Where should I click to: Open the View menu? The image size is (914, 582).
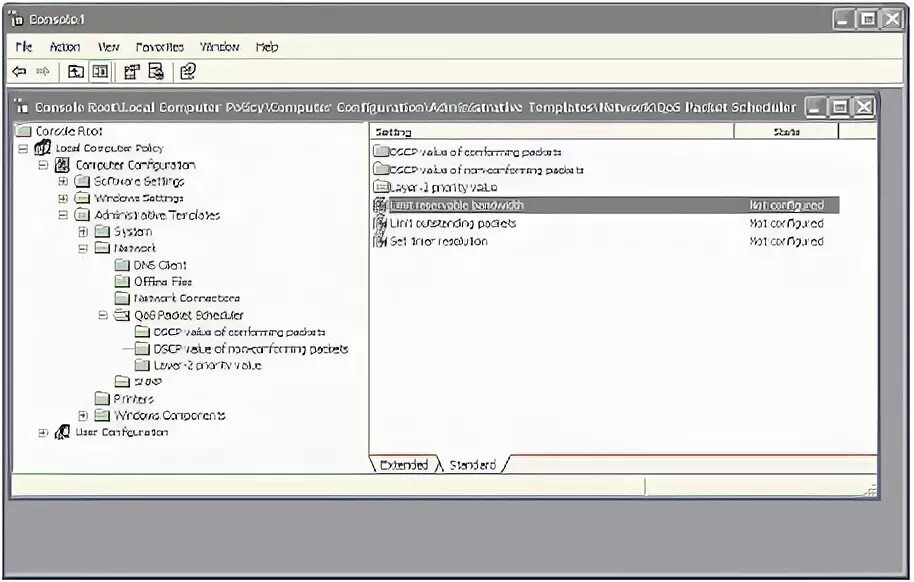point(108,47)
